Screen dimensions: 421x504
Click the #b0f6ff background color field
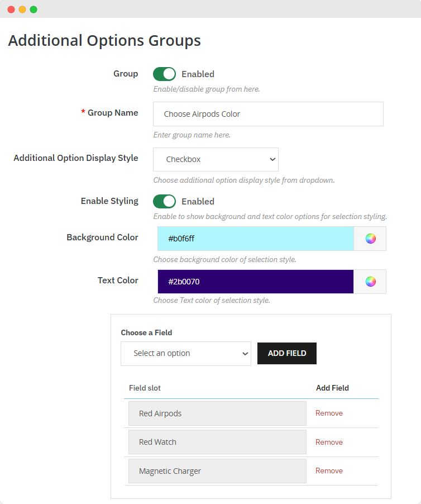click(256, 239)
